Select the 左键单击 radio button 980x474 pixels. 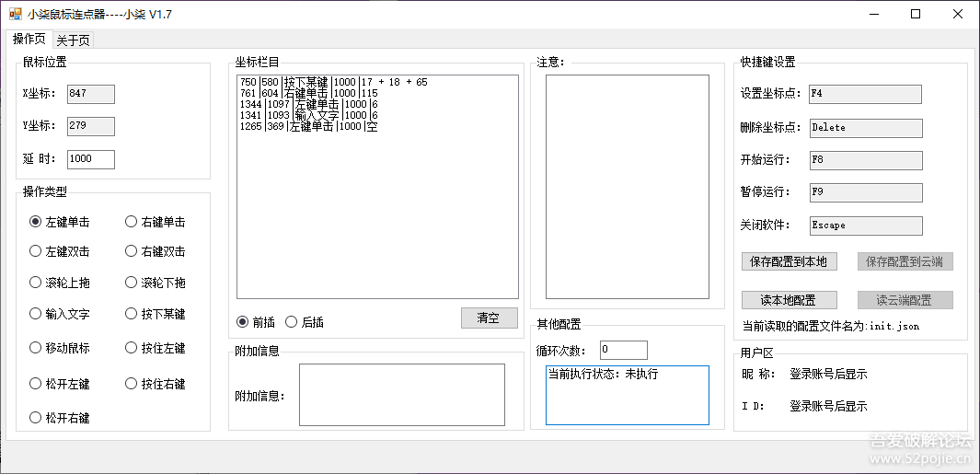pyautogui.click(x=60, y=222)
